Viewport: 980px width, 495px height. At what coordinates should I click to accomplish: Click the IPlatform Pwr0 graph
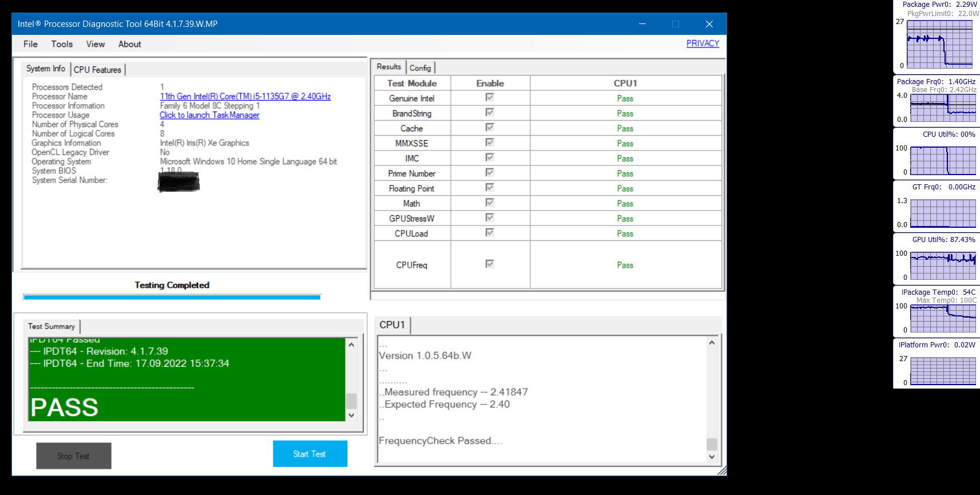click(943, 371)
